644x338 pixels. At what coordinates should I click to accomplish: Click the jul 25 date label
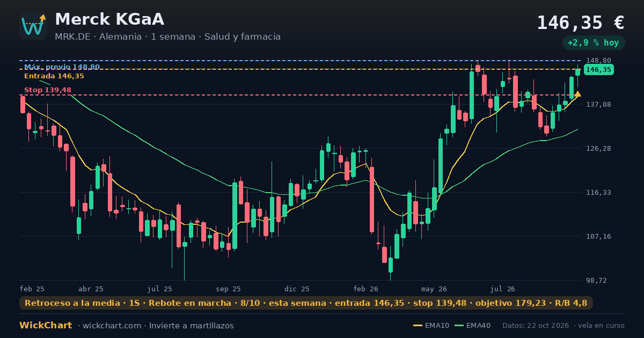(x=160, y=289)
